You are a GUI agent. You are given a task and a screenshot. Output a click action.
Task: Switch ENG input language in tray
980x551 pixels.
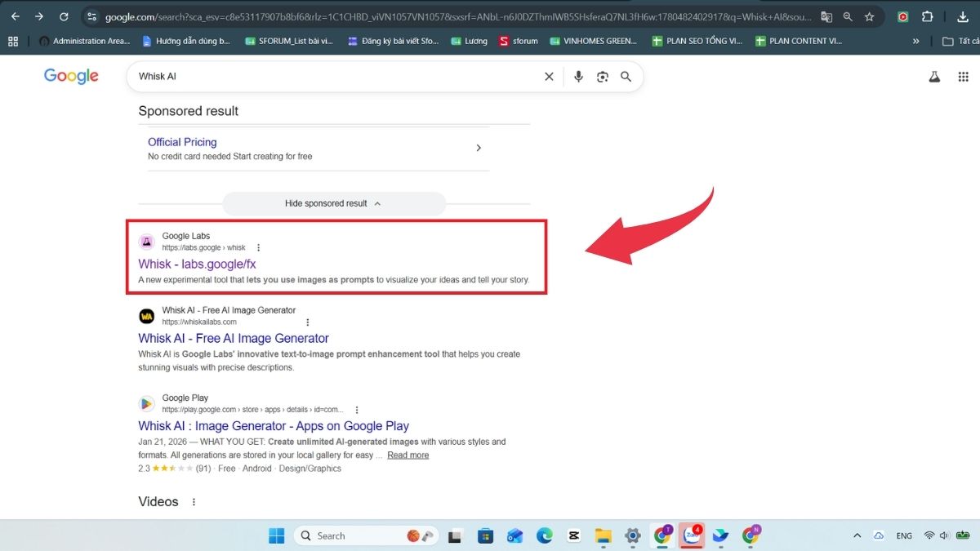click(x=904, y=535)
